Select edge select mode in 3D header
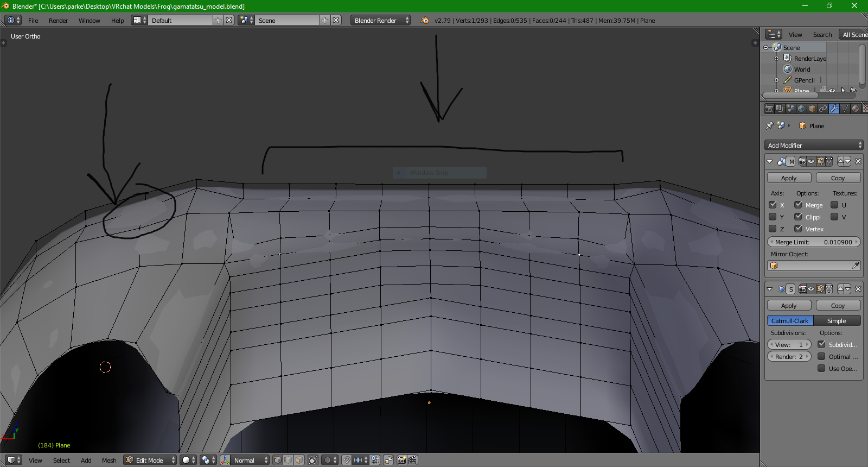 (x=288, y=460)
